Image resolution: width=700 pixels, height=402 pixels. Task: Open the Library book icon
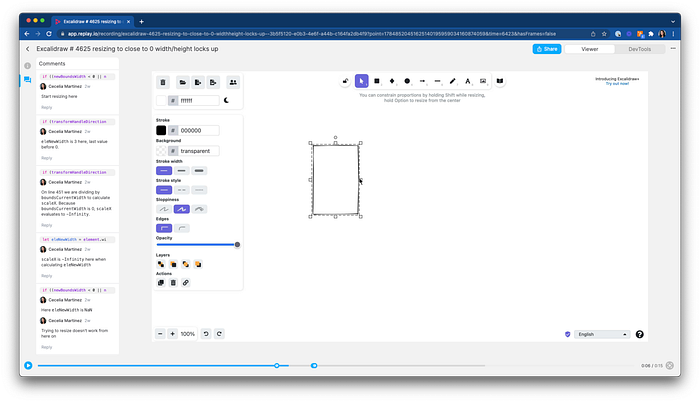pyautogui.click(x=500, y=81)
